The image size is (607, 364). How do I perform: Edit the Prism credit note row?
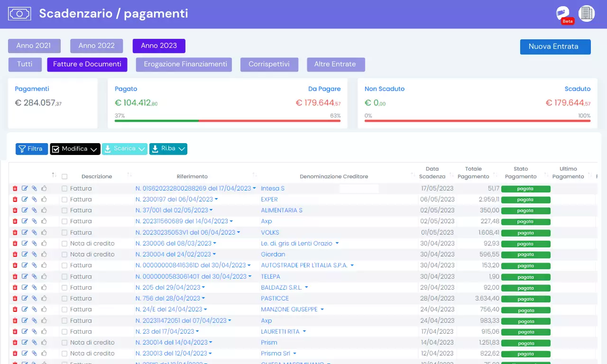(x=25, y=343)
